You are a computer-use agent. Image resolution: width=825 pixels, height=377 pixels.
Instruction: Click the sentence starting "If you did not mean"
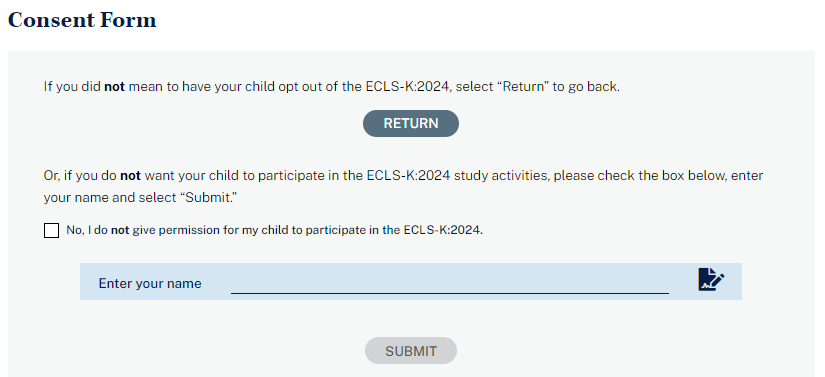(x=331, y=86)
